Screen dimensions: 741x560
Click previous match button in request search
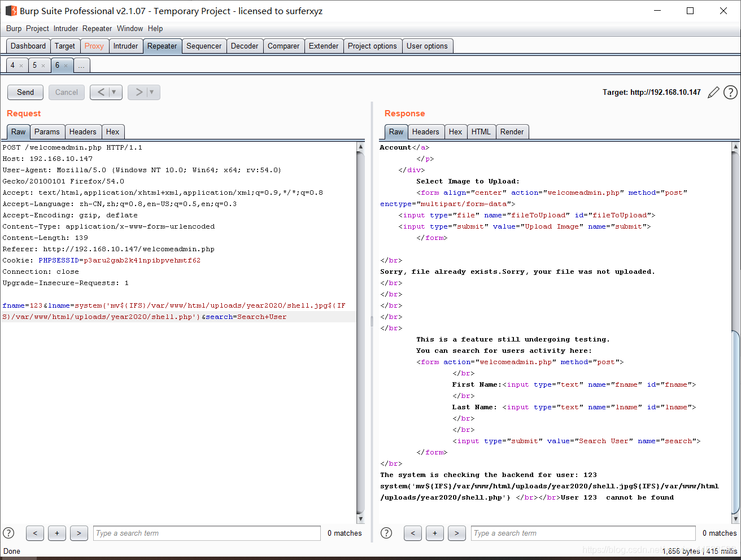[x=35, y=533]
